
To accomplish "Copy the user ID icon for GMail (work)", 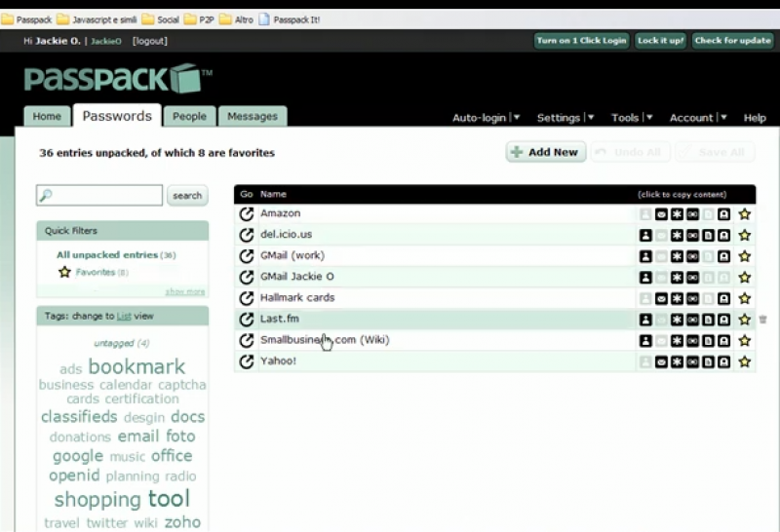I will pyautogui.click(x=644, y=256).
